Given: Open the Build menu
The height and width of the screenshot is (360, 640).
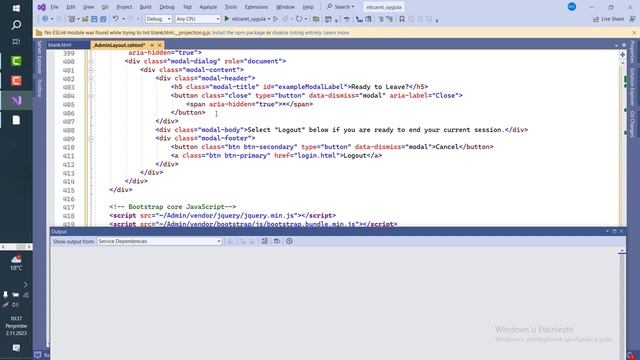Looking at the screenshot, I should (145, 7).
